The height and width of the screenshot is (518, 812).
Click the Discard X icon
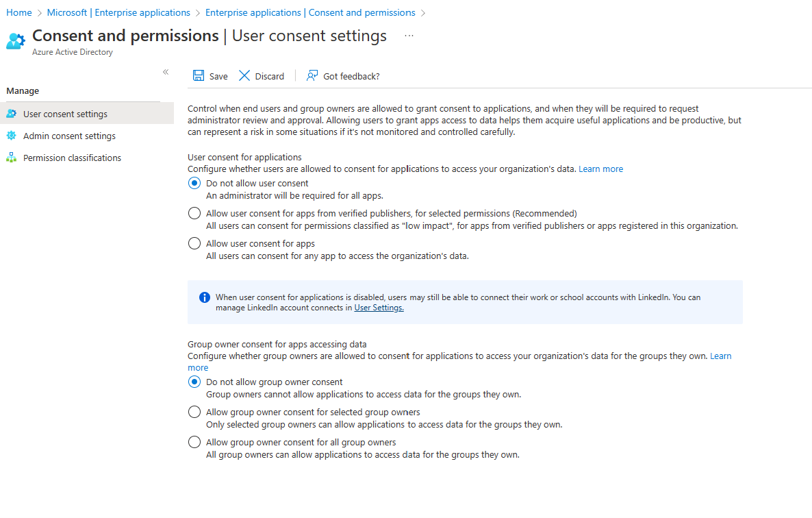pyautogui.click(x=244, y=75)
